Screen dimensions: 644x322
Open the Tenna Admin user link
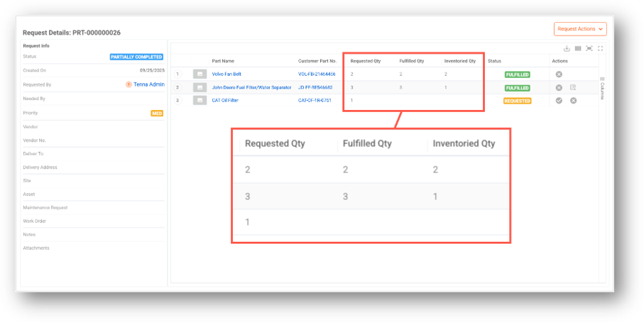[148, 84]
